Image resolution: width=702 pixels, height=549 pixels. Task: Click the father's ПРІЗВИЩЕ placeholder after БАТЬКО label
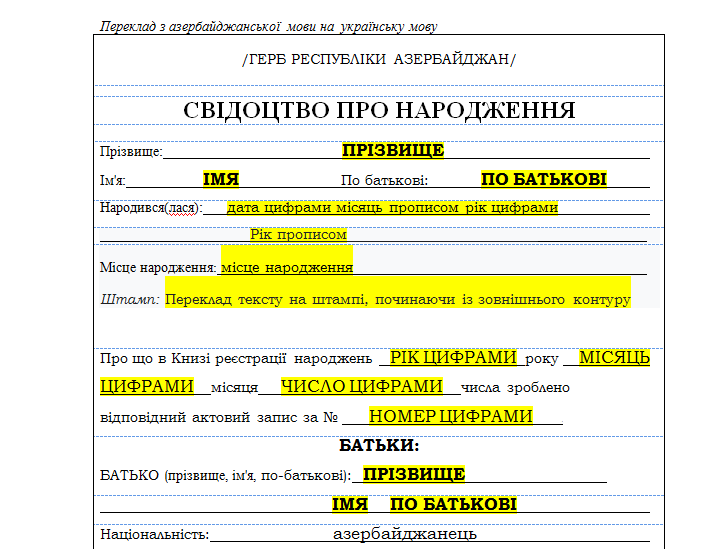point(414,474)
